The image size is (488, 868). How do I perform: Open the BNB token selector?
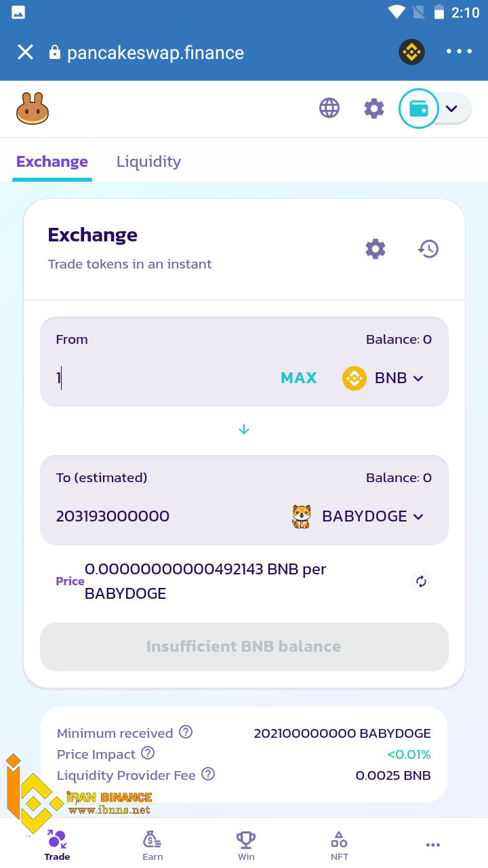tap(383, 378)
